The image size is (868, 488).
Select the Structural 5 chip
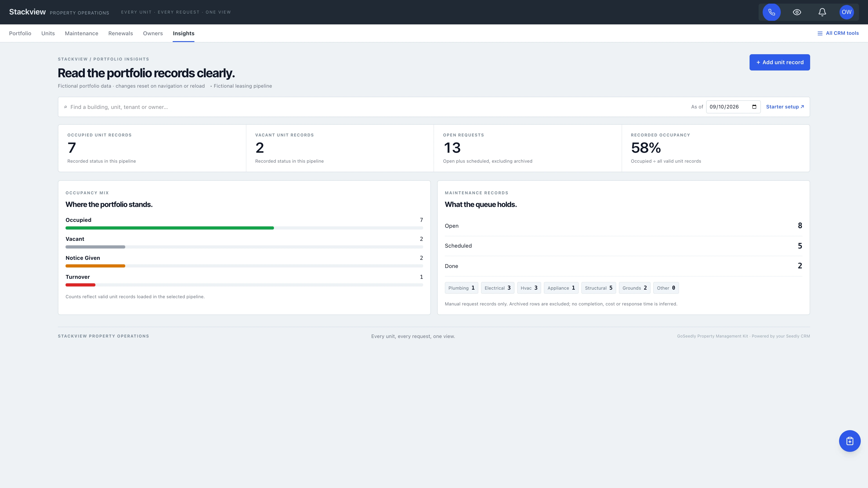tap(598, 288)
